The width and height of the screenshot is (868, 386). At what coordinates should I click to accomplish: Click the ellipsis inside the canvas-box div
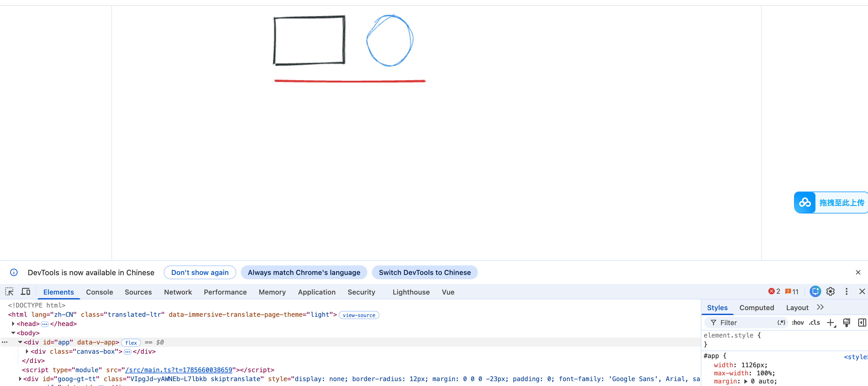127,352
